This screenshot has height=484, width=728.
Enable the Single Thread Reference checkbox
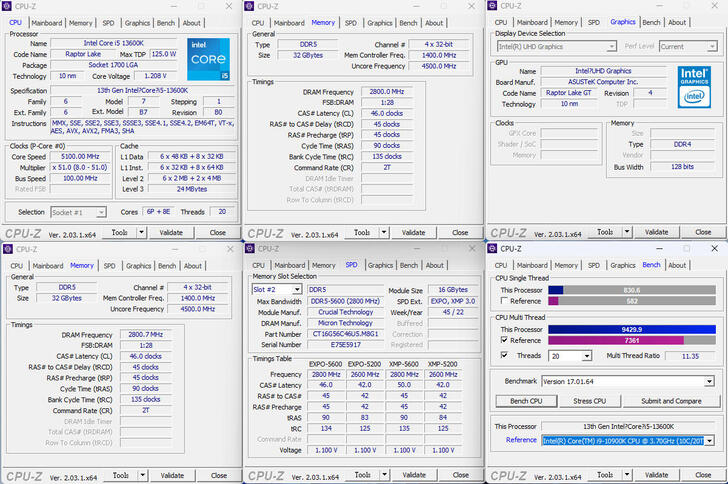pyautogui.click(x=504, y=300)
